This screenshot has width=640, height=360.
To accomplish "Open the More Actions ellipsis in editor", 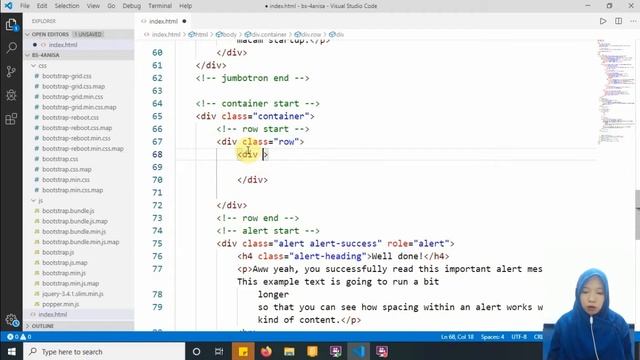I will pos(633,21).
